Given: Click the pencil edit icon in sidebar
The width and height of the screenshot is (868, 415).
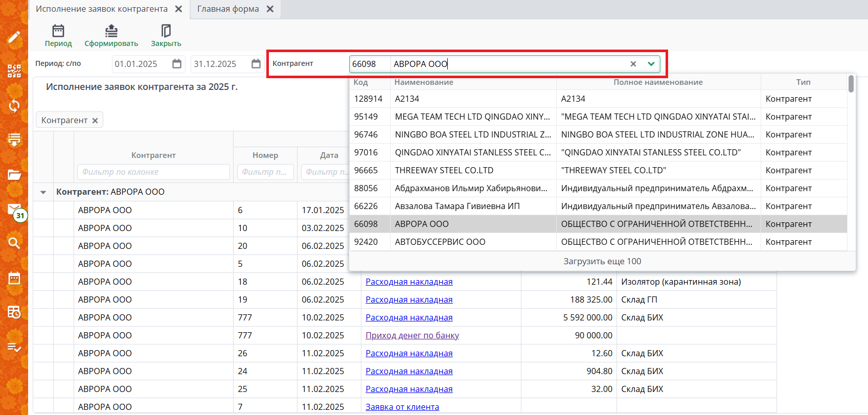Looking at the screenshot, I should click(x=14, y=37).
